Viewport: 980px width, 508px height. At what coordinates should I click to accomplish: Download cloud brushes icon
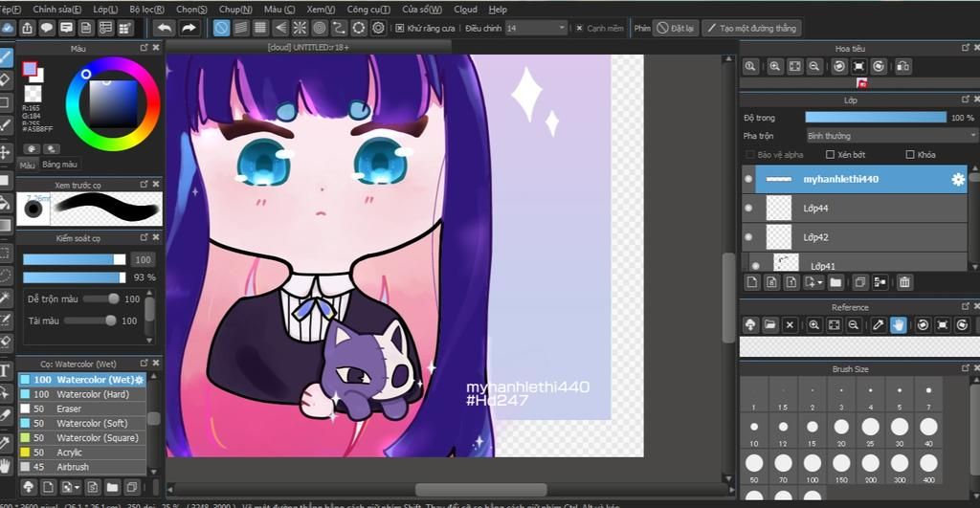(x=28, y=487)
